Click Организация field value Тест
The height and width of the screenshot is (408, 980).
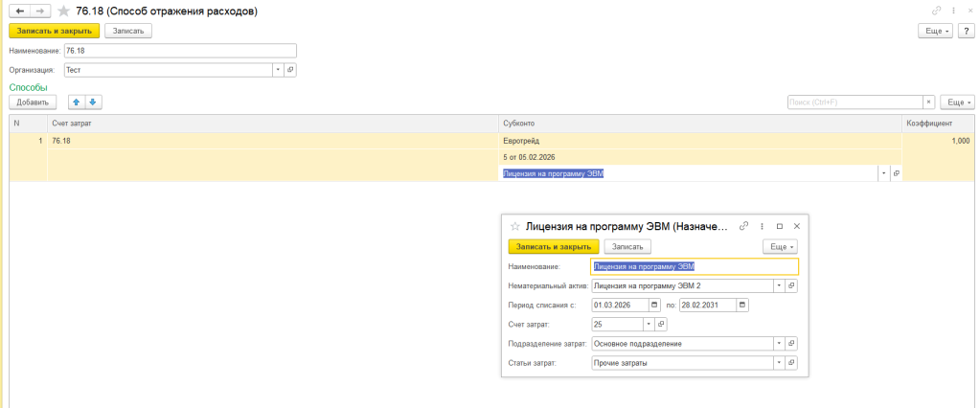pyautogui.click(x=169, y=70)
